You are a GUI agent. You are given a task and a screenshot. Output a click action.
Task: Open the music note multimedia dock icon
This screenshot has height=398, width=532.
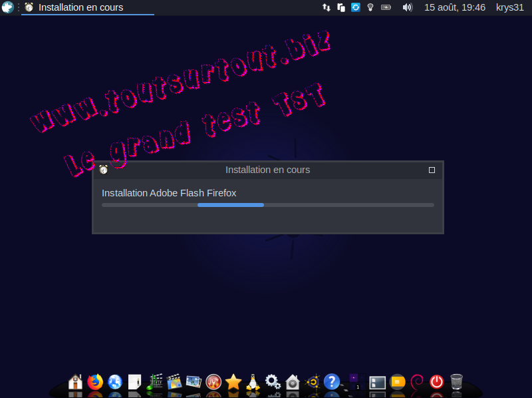pos(154,382)
